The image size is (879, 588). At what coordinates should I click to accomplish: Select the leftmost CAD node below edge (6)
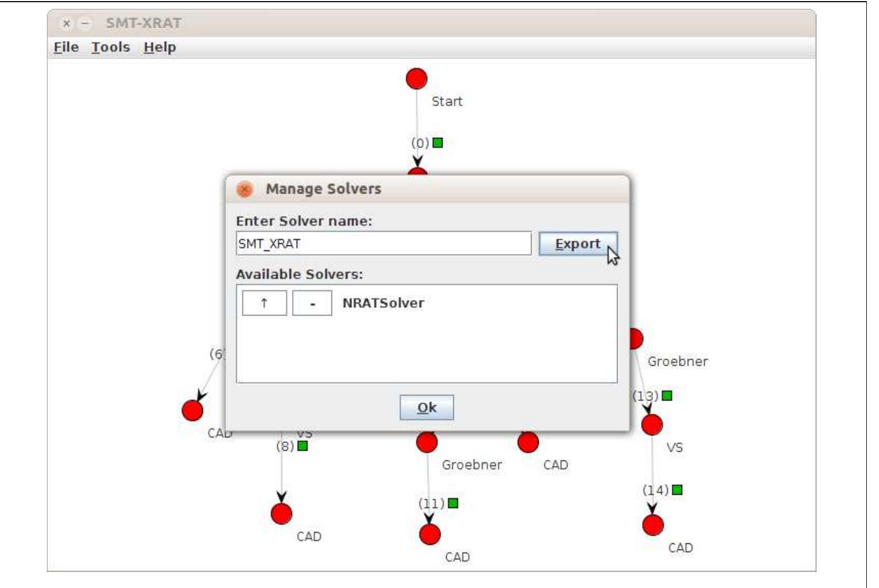[192, 410]
